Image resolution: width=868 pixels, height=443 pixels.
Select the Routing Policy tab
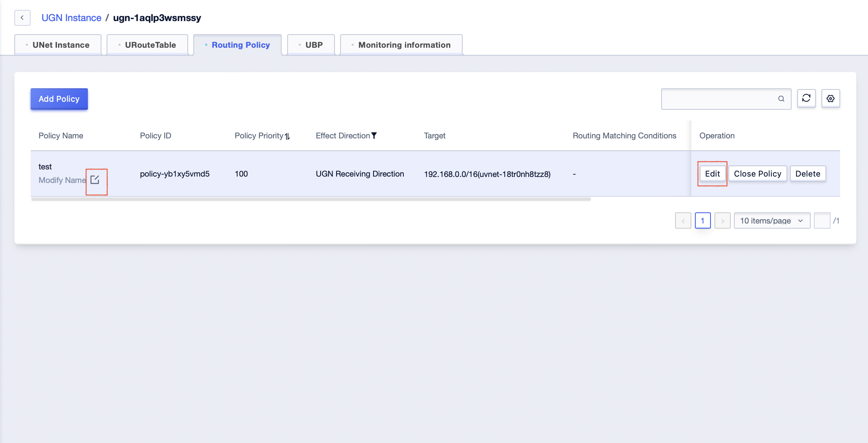coord(237,45)
